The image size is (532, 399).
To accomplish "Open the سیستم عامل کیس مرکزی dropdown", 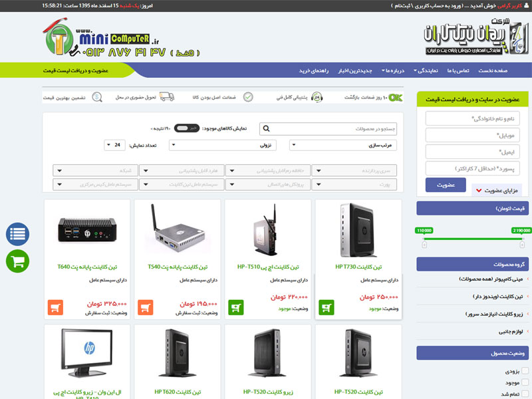I will pos(95,185).
